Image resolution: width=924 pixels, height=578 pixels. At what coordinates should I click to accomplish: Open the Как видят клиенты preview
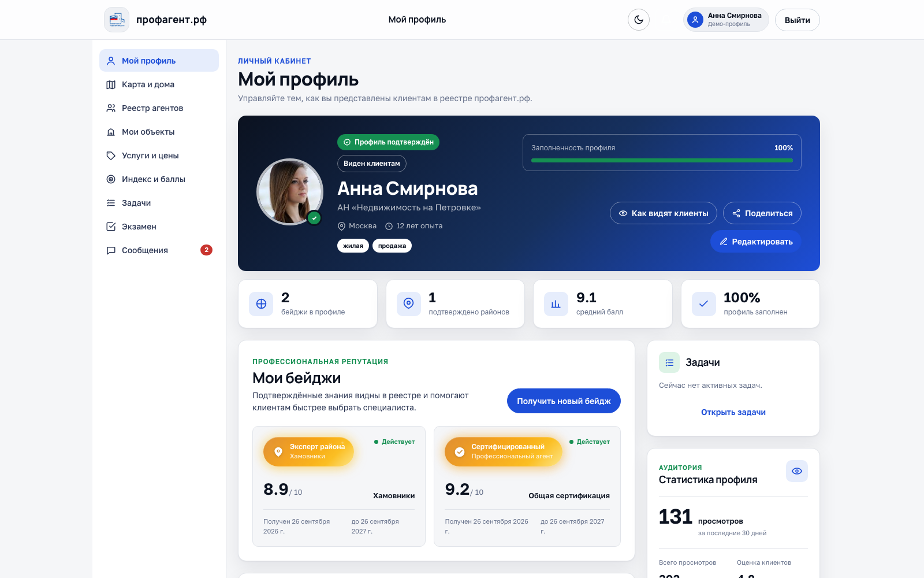click(664, 213)
